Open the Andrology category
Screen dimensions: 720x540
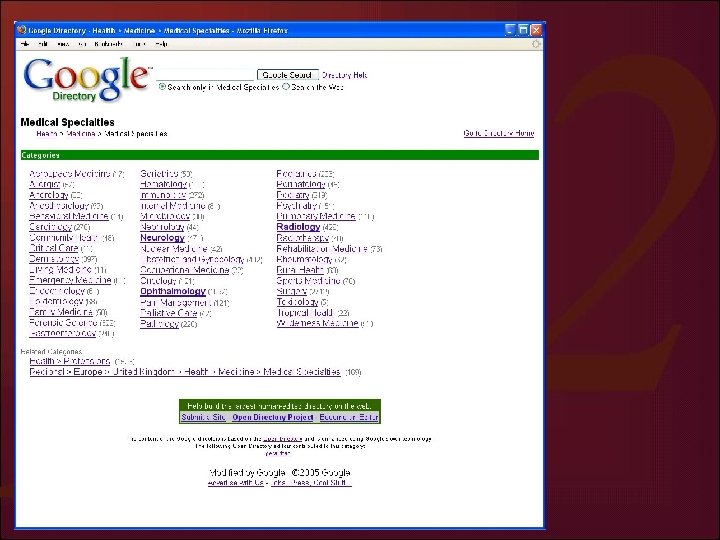click(49, 195)
